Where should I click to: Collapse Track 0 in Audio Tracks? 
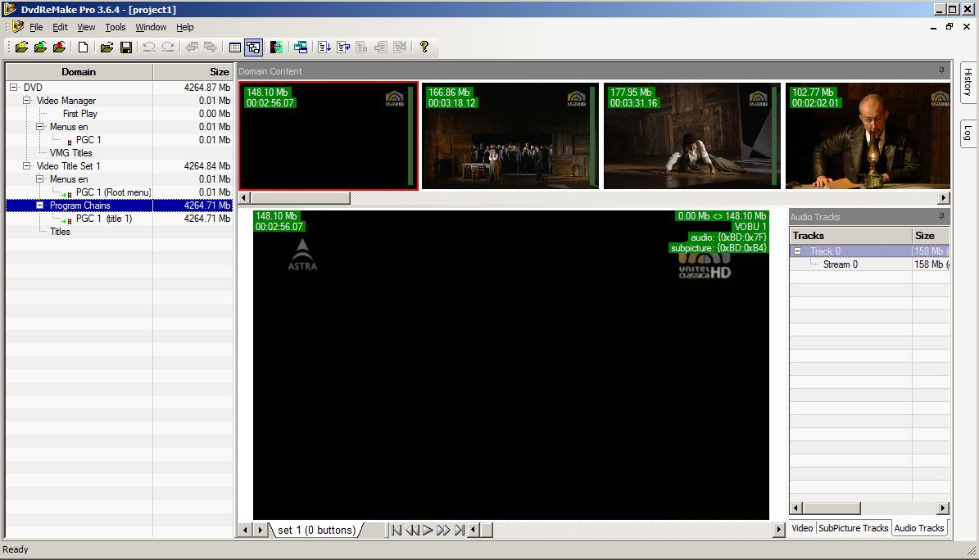[799, 251]
